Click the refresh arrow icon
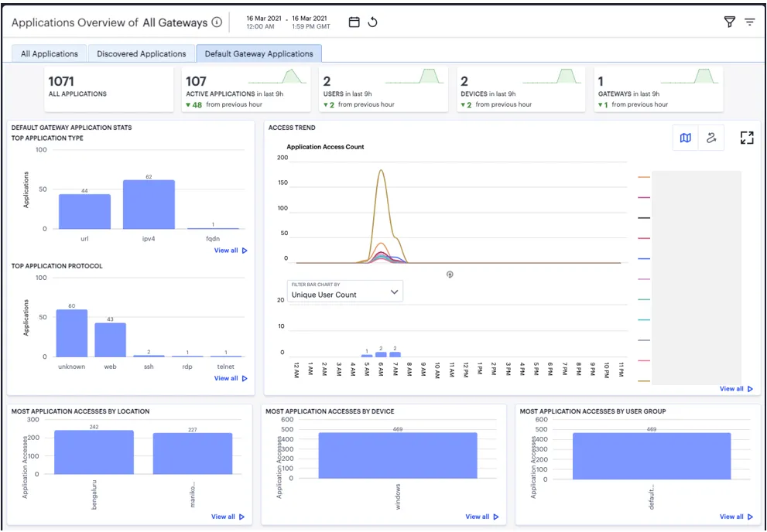The image size is (767, 532). point(373,22)
